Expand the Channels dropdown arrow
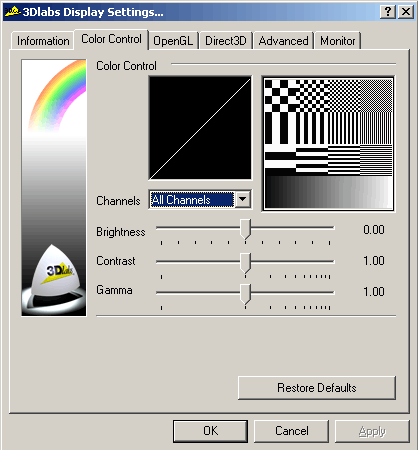Screen dimensions: 418x450 point(243,199)
